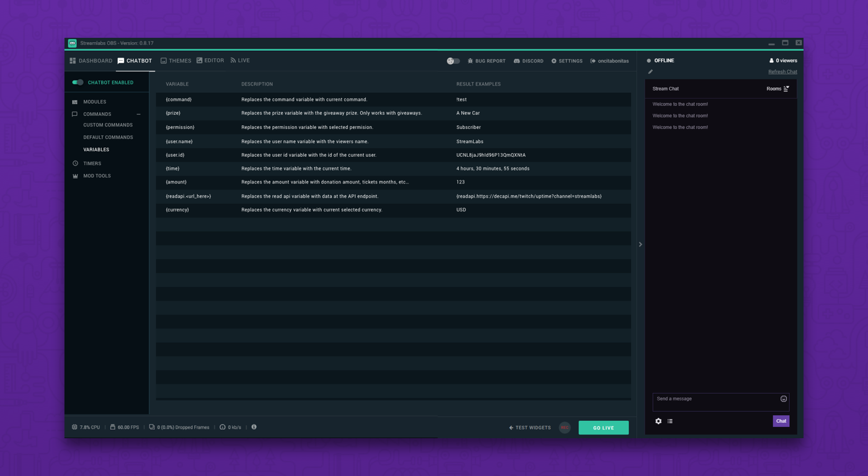Open the Dashboard tab
The width and height of the screenshot is (868, 476).
tap(91, 61)
